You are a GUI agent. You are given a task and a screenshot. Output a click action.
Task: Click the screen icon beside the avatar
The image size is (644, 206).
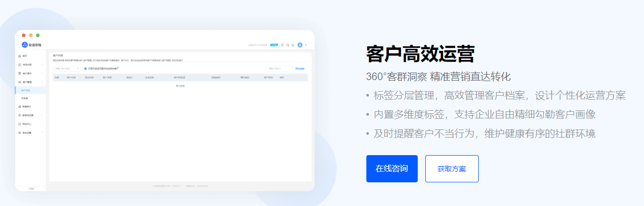tap(293, 45)
